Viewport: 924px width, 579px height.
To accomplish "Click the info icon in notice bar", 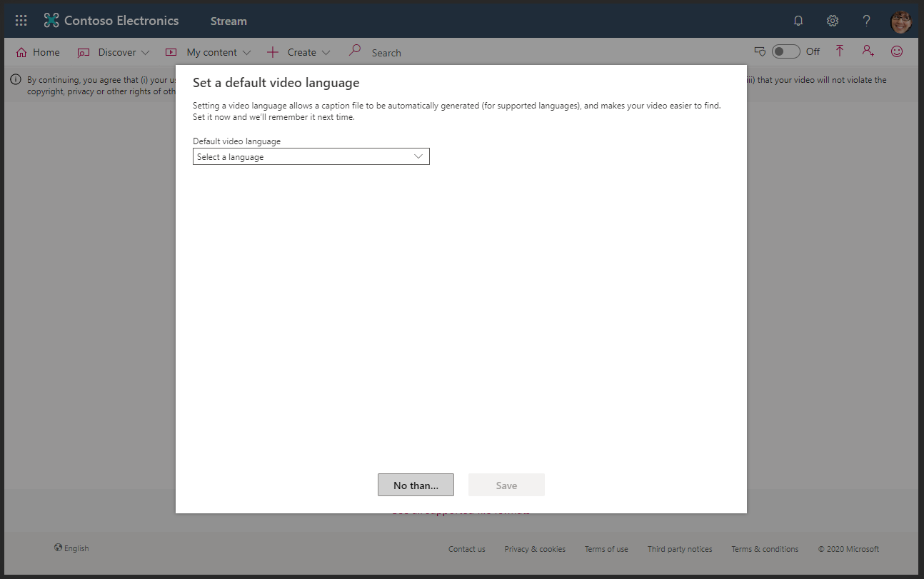I will click(x=16, y=79).
